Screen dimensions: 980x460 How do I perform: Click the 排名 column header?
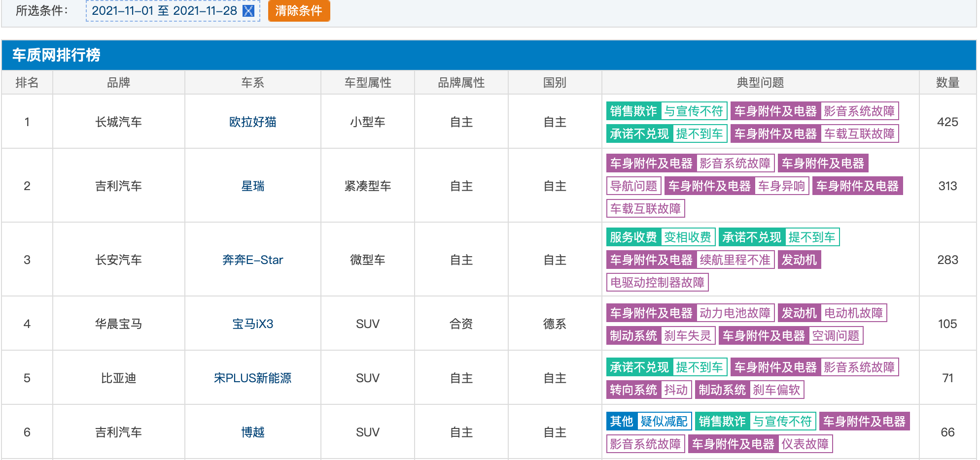tap(27, 83)
